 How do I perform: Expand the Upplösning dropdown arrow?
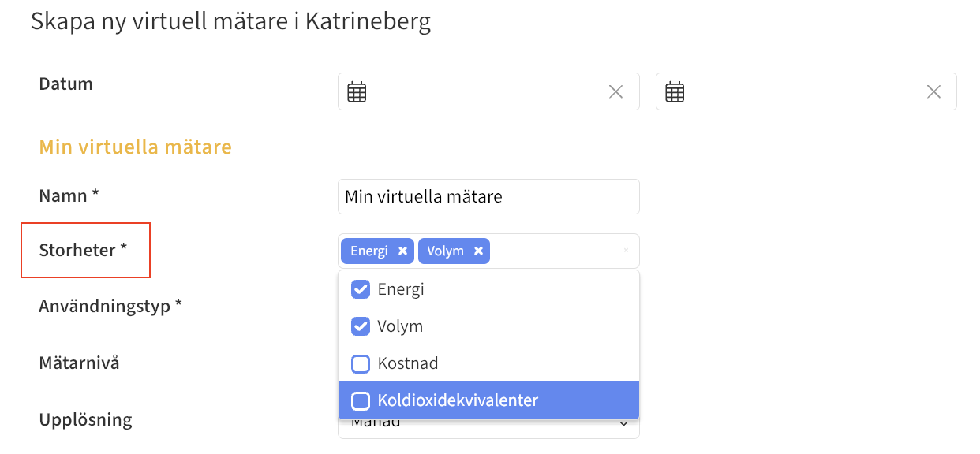[x=624, y=425]
